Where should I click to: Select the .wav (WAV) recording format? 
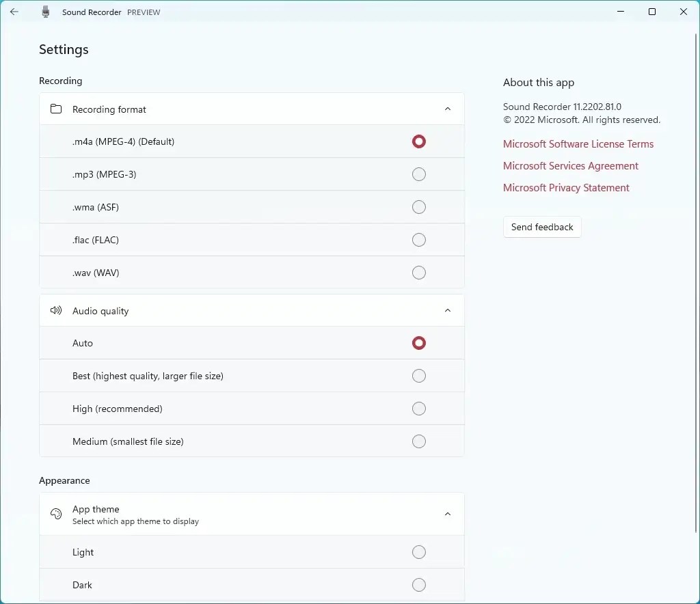pos(419,273)
